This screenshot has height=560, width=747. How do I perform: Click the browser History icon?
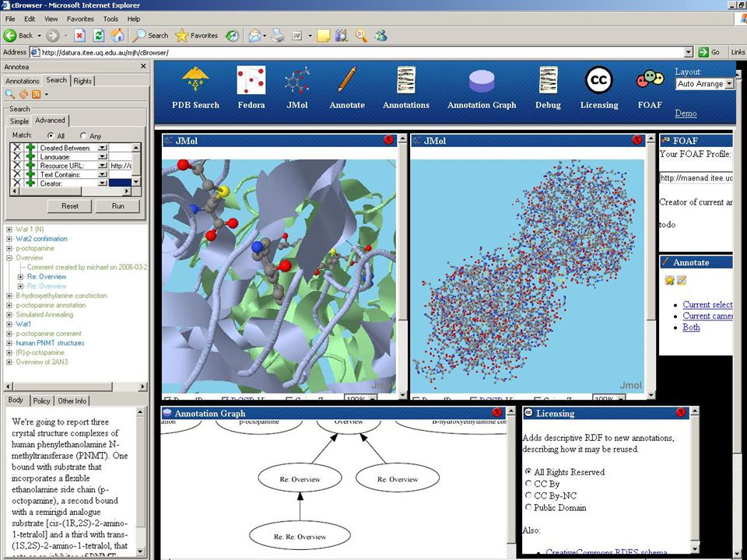[x=232, y=35]
